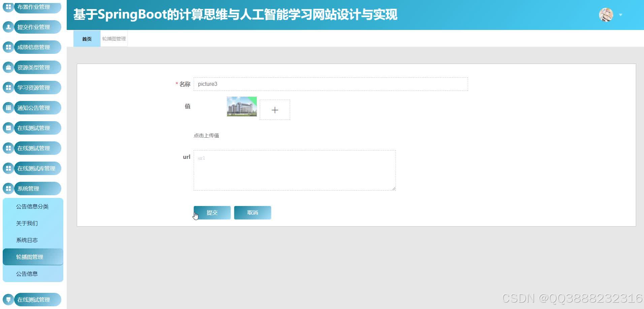Click the 提交作业管理 user icon

8,27
